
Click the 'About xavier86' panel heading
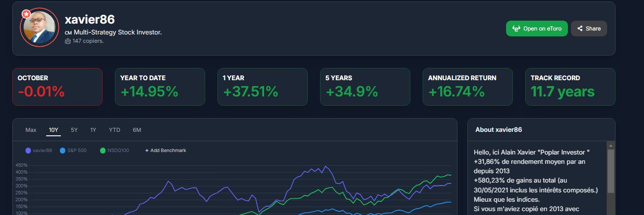[499, 130]
